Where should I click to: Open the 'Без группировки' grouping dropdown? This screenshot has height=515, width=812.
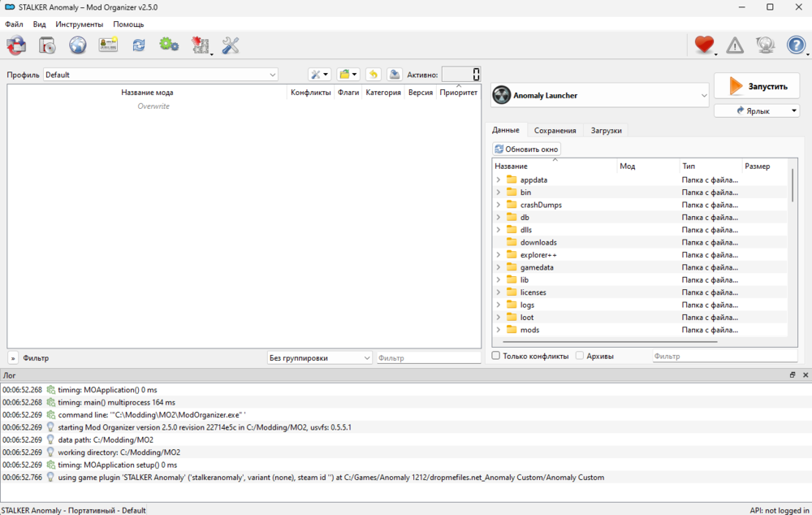(320, 357)
